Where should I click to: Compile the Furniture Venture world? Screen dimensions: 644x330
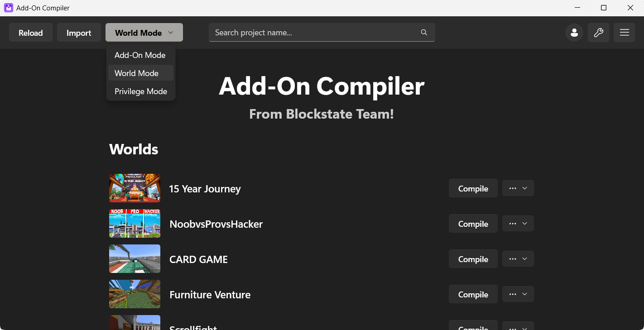click(x=473, y=294)
